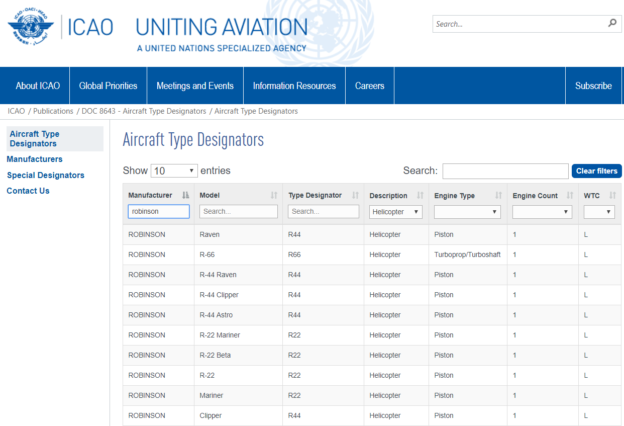Screen dimensions: 624x426
Task: Click the Publications breadcrumb link
Action: [54, 111]
